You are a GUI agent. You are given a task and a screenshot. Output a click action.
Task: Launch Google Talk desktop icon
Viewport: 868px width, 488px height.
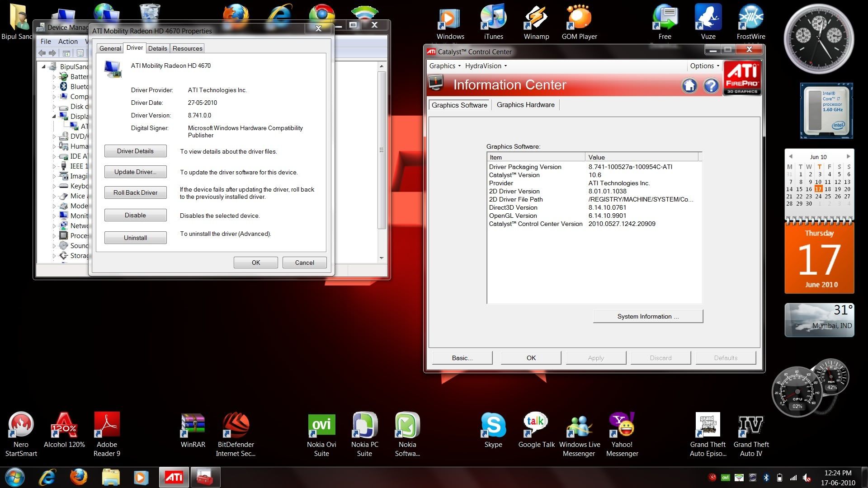tap(536, 430)
